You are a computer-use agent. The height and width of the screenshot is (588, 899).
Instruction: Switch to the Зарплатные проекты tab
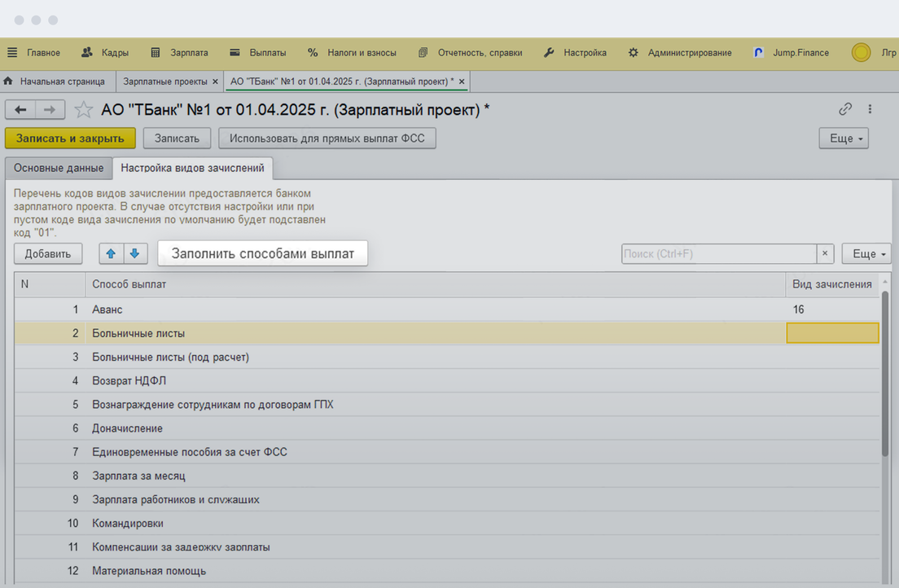[x=165, y=81]
